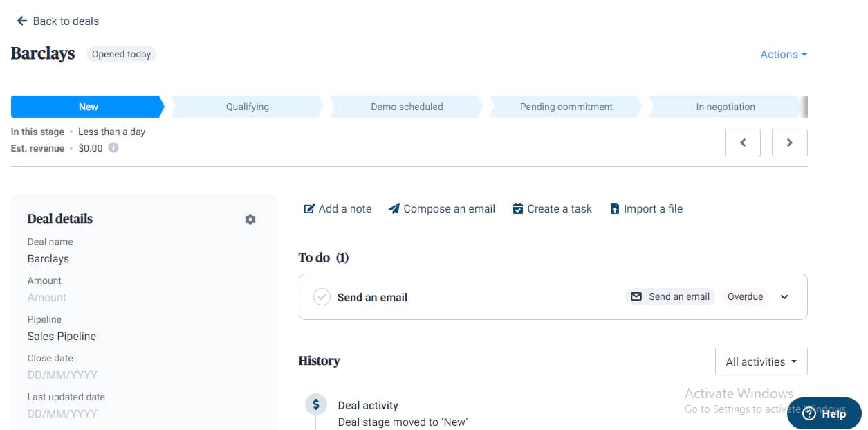Click the Send an email task type tag
868x430 pixels.
[670, 296]
